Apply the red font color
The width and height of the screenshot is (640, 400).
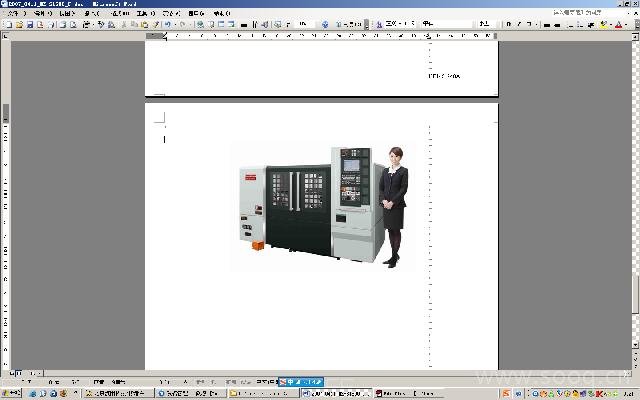(618, 24)
